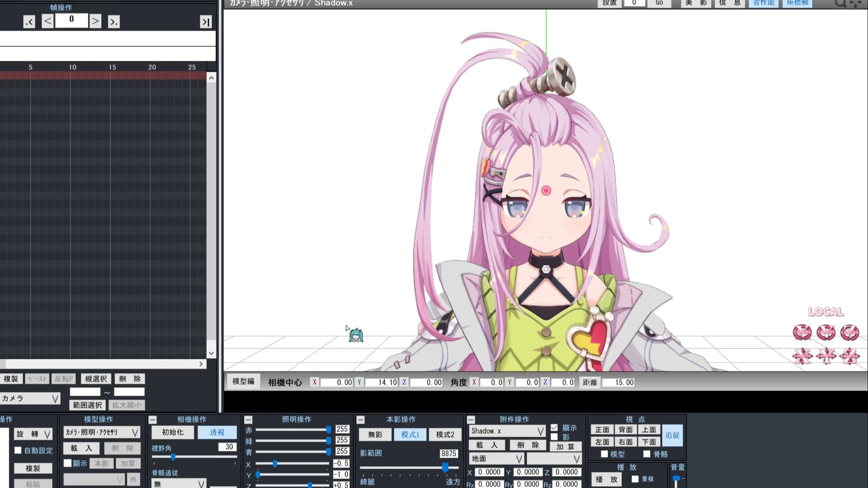Go to the last frame with the >| button
The width and height of the screenshot is (868, 488).
pos(206,22)
